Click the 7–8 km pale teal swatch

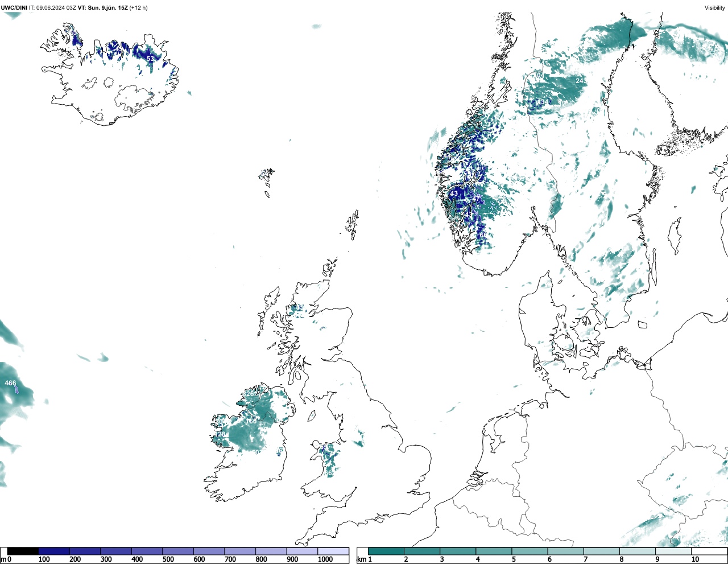click(x=601, y=551)
